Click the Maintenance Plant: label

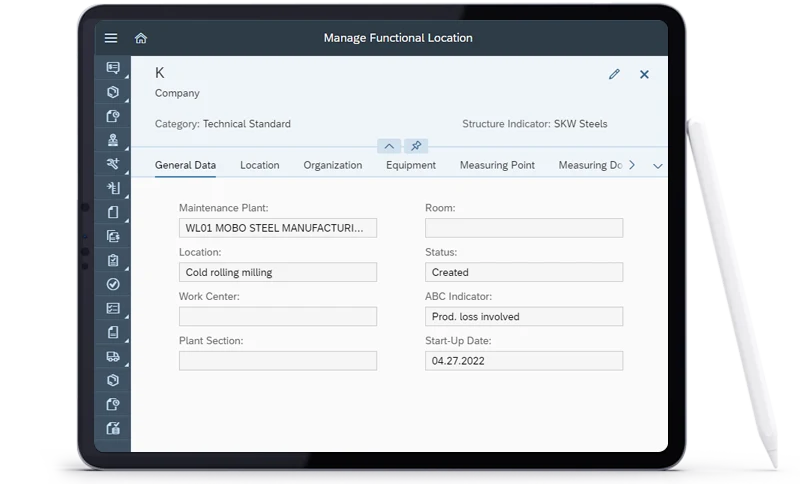223,208
